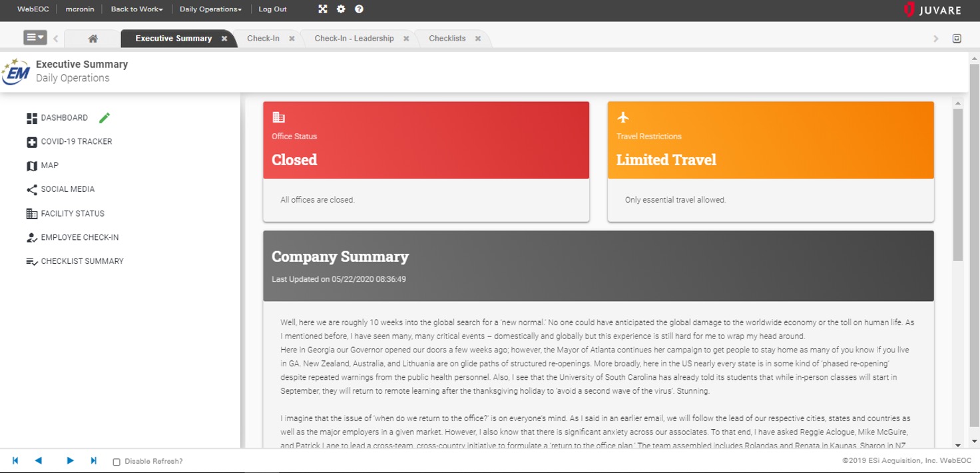The width and height of the screenshot is (980, 473).
Task: Toggle the Disable Refresh checkbox
Action: click(117, 462)
